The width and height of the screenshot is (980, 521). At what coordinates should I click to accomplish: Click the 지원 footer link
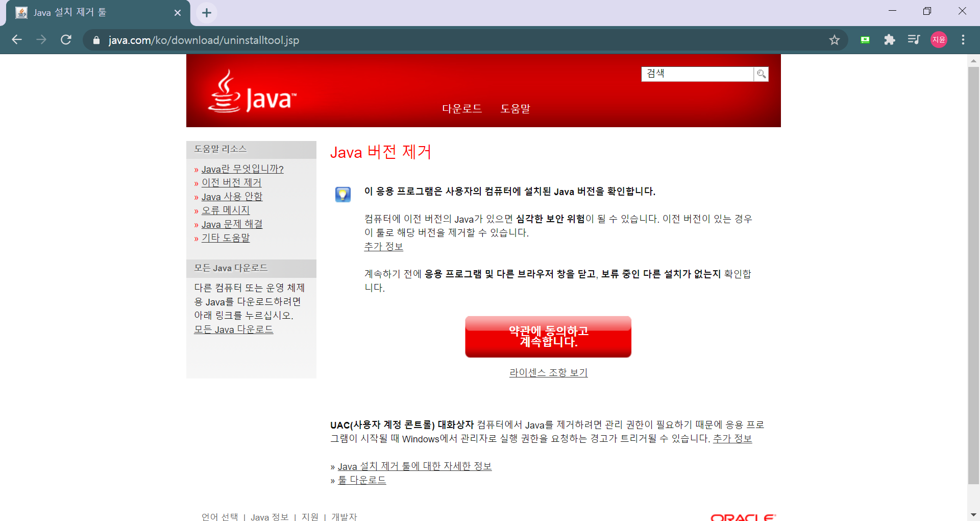point(310,516)
